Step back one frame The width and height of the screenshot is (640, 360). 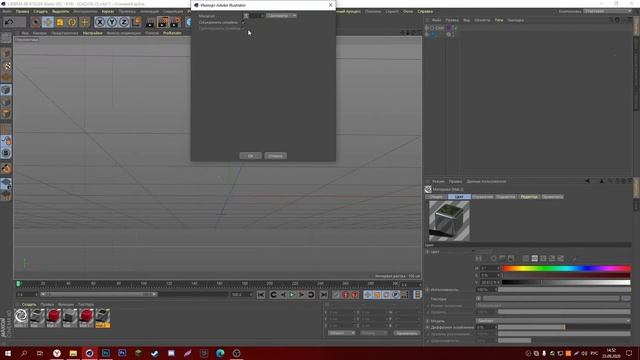283,294
